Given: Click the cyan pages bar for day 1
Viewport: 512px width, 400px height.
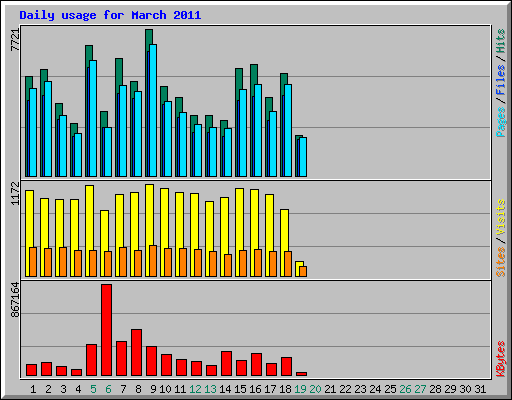Looking at the screenshot, I should tap(33, 132).
